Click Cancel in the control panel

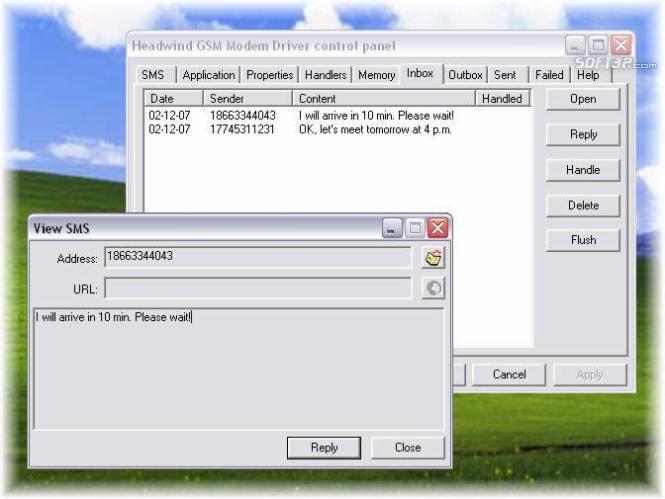pos(509,374)
